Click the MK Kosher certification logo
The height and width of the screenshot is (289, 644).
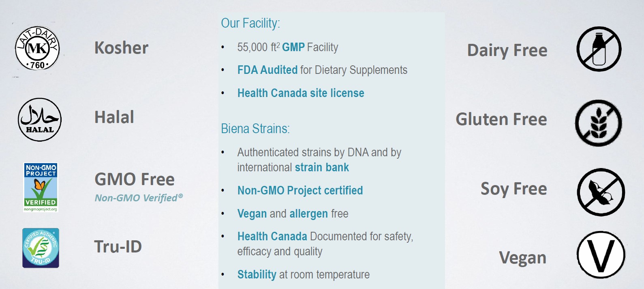37,48
